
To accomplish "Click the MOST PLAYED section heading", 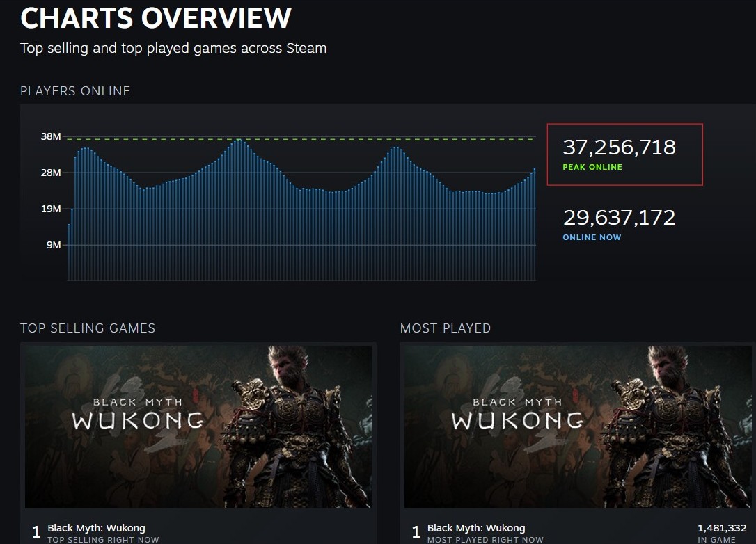I will click(x=446, y=328).
